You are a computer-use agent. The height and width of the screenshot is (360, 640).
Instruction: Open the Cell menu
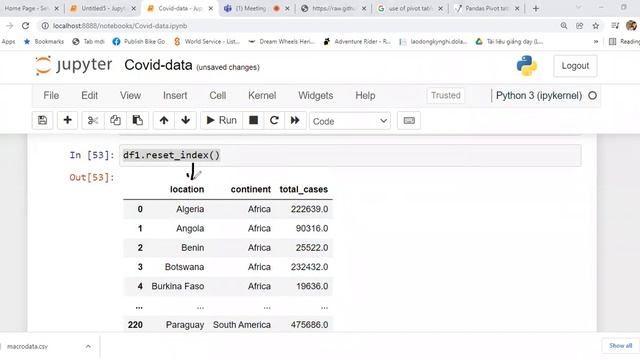[218, 96]
